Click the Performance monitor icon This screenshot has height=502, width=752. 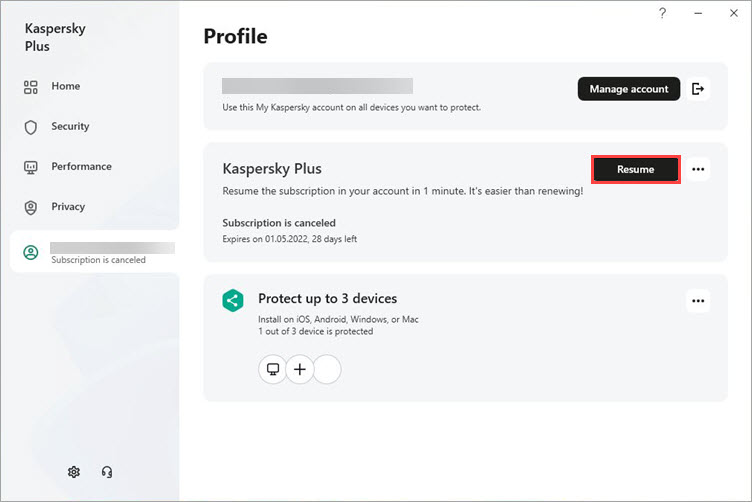[x=31, y=167]
